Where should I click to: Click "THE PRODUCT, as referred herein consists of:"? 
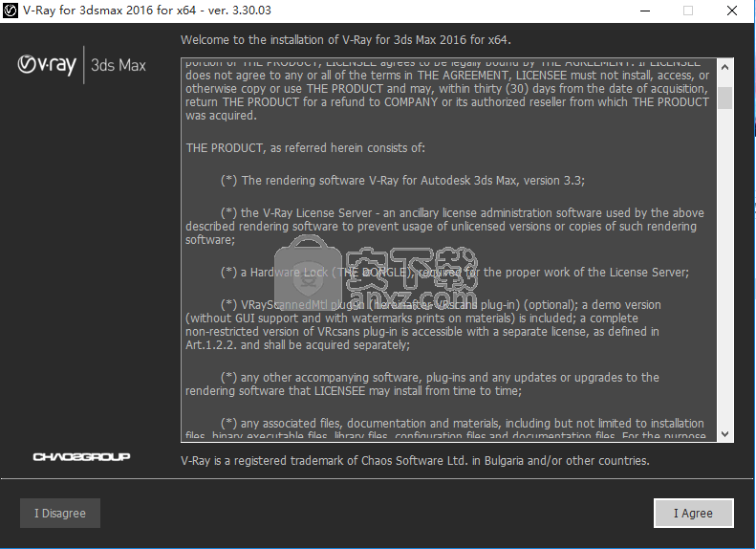pos(306,148)
